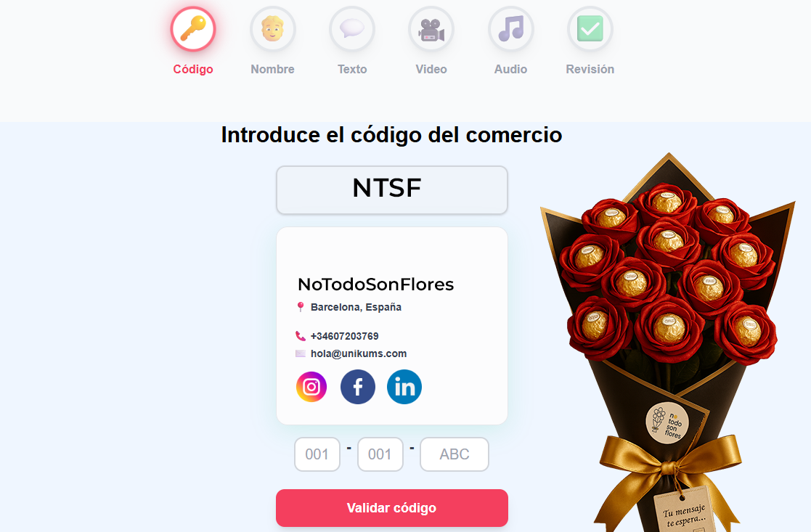Select the Revisión tab label
The width and height of the screenshot is (811, 532).
coord(590,69)
